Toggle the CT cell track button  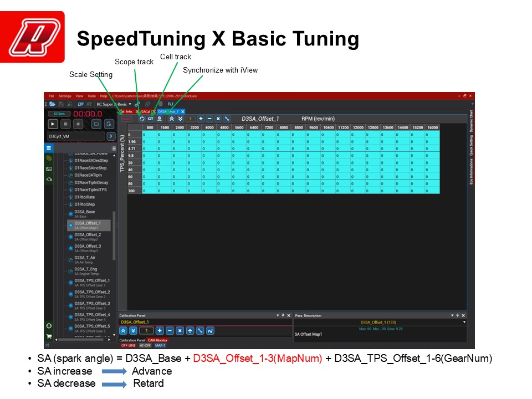150,119
